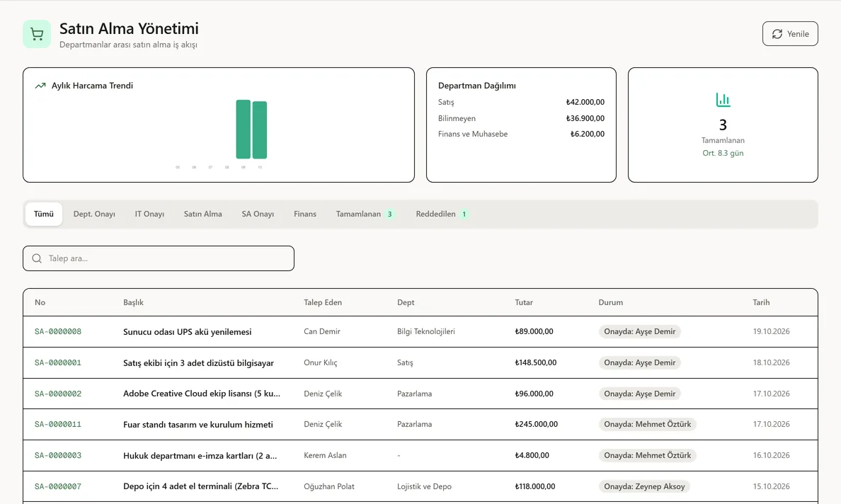The width and height of the screenshot is (841, 504).
Task: Click the ₺245.000,00 amount
Action: click(537, 424)
